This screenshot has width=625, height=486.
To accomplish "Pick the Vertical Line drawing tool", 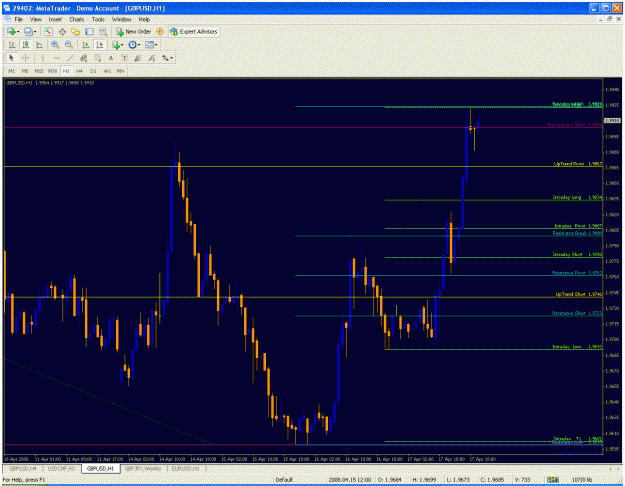I will point(42,58).
